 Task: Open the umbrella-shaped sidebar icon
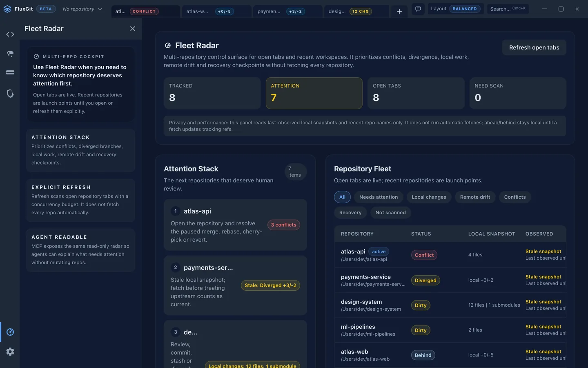pyautogui.click(x=10, y=54)
